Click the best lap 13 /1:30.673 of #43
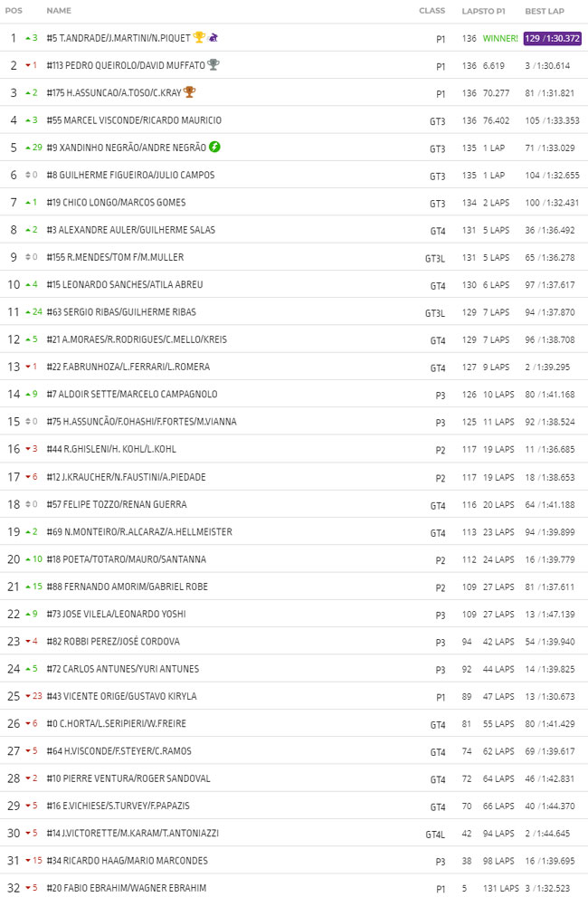Screen dimensions: 588x897 550,697
